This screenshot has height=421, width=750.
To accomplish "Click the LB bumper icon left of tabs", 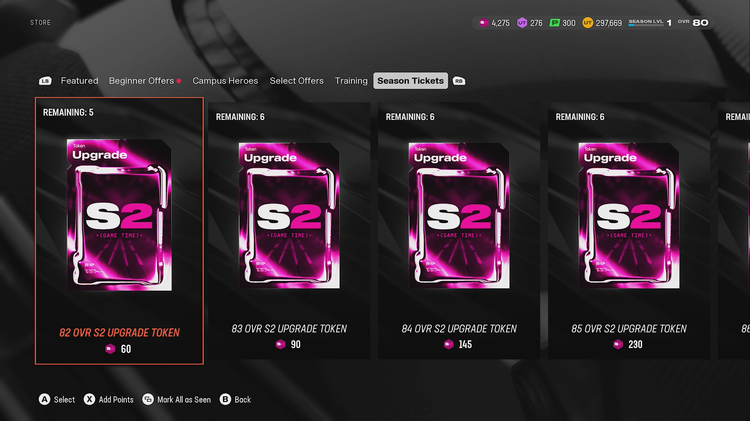I will pos(45,81).
